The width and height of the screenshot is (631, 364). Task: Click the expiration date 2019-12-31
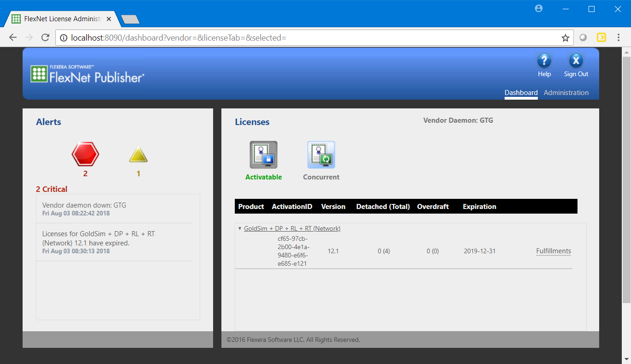click(480, 251)
